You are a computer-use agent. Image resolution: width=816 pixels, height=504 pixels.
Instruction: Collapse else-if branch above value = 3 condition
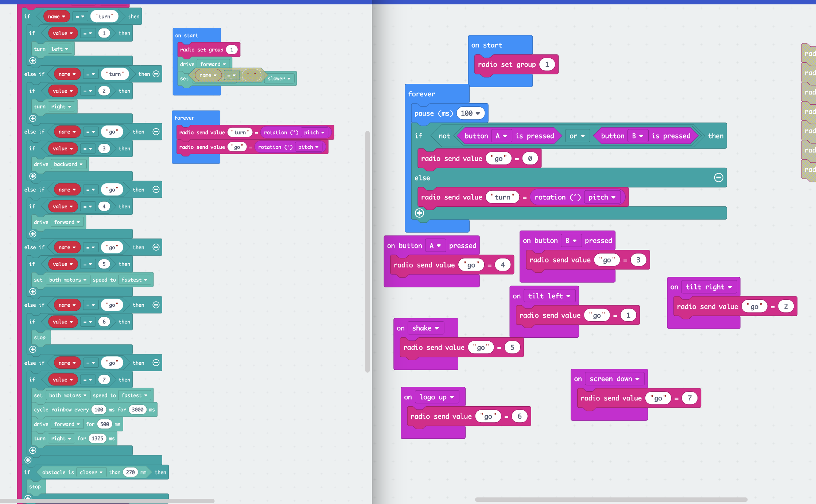(x=156, y=132)
